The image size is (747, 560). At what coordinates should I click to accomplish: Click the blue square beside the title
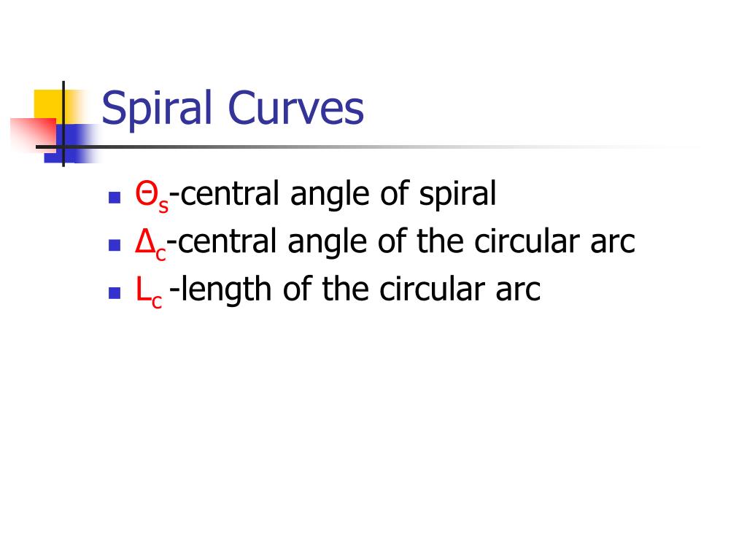(71, 143)
